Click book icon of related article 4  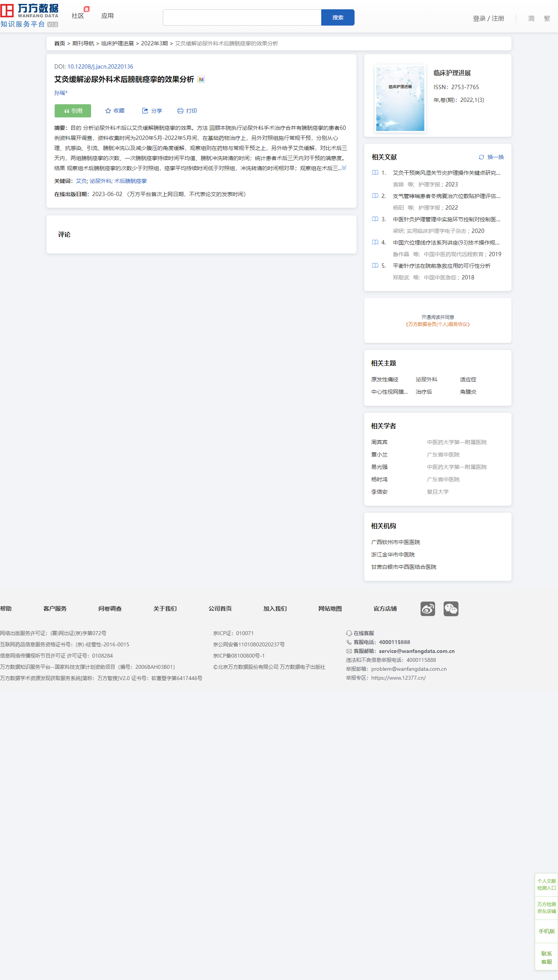pos(375,242)
